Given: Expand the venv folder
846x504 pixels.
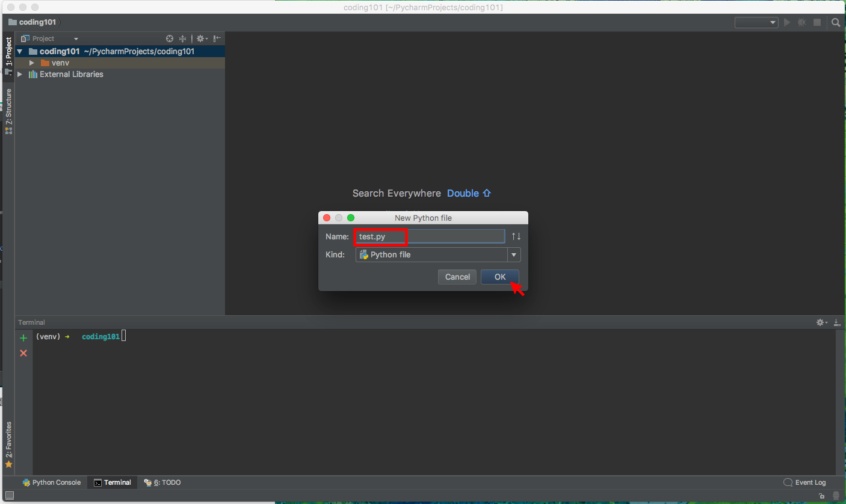Looking at the screenshot, I should [32, 63].
